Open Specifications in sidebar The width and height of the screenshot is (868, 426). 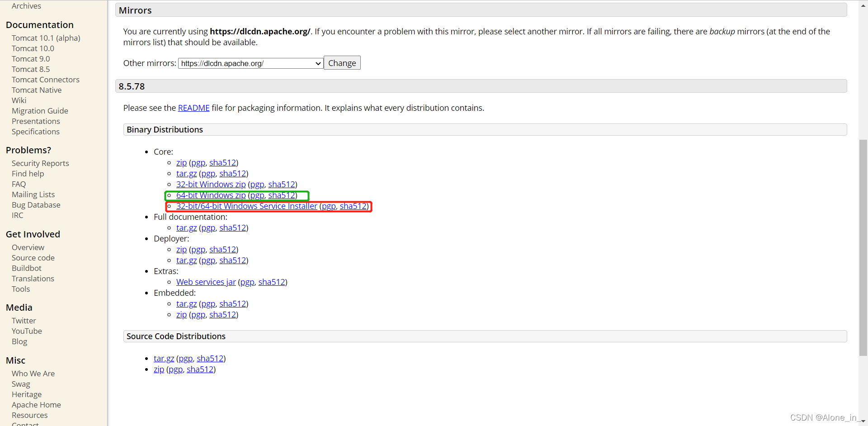(36, 132)
